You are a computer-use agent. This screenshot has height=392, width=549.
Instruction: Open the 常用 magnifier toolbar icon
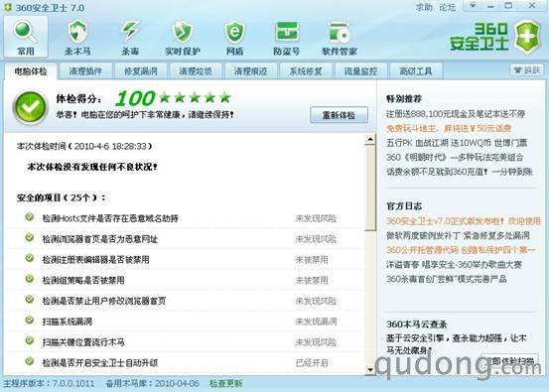pos(26,32)
